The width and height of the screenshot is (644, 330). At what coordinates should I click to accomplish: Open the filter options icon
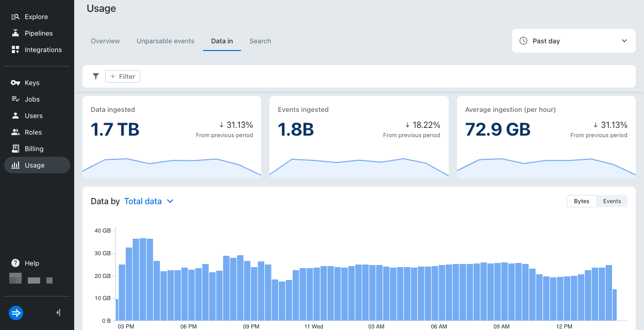click(95, 76)
